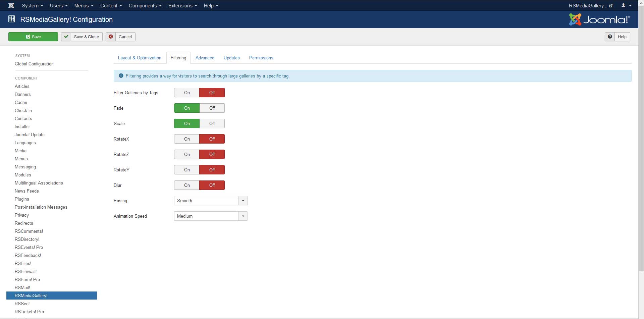Turn Filter Galleries by Tags On

tap(187, 93)
